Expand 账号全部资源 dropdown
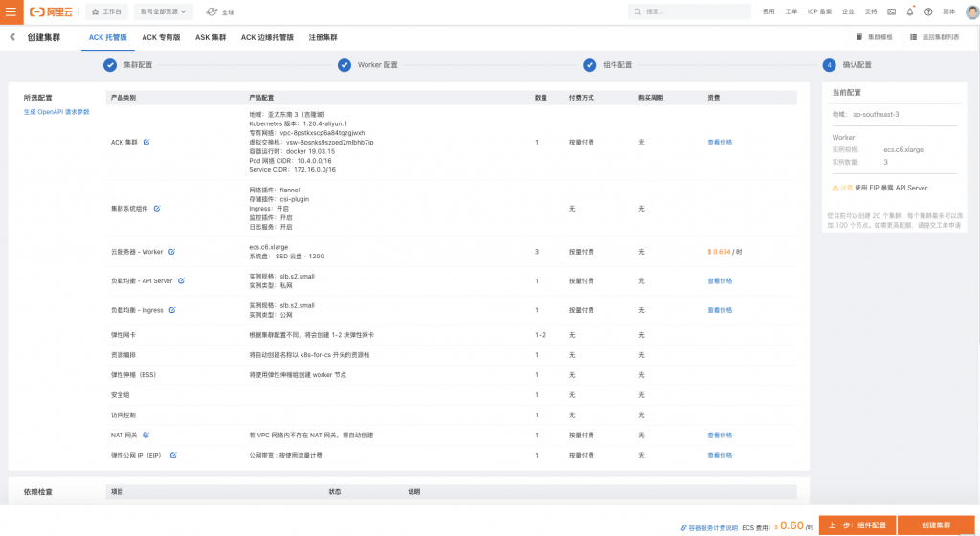 [x=163, y=11]
